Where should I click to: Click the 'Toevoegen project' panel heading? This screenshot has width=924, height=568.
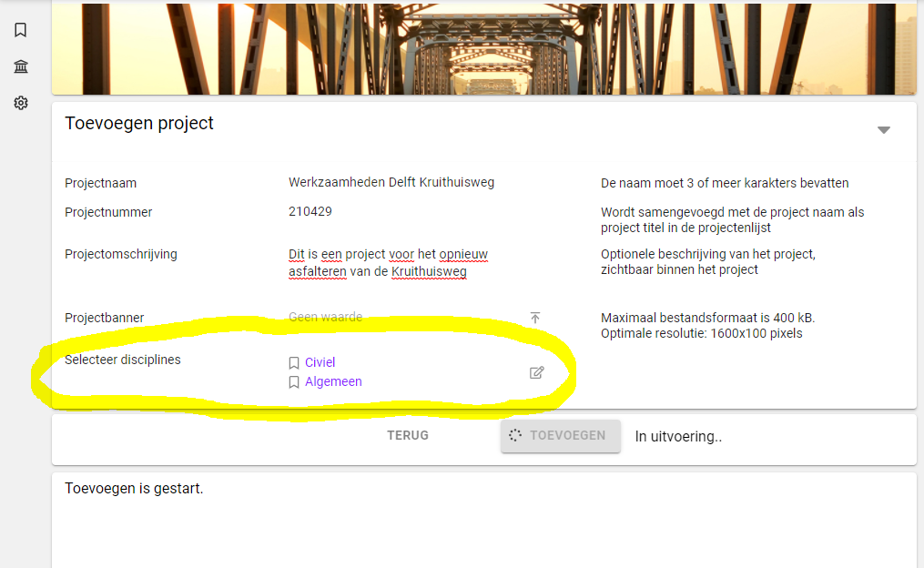139,123
